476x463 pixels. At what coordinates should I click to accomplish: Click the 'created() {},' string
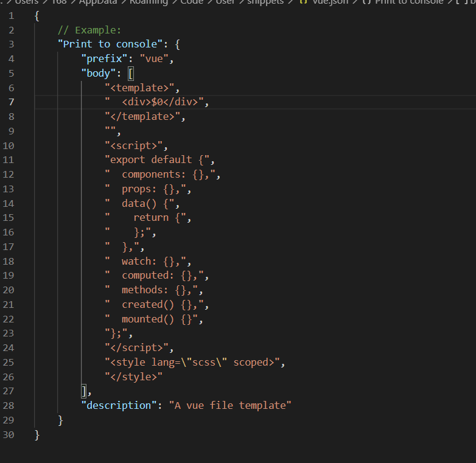(x=154, y=305)
